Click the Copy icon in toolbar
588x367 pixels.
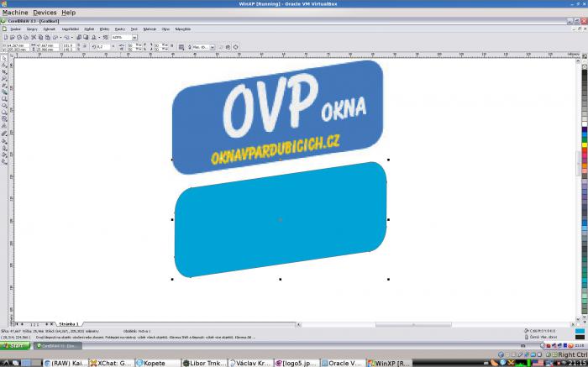40,38
